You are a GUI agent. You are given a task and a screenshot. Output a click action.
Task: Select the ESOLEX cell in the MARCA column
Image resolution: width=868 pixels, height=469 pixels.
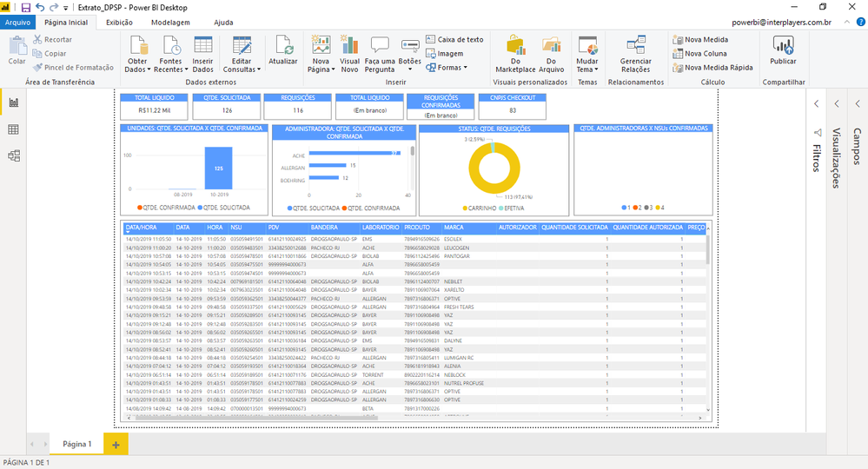tap(453, 240)
